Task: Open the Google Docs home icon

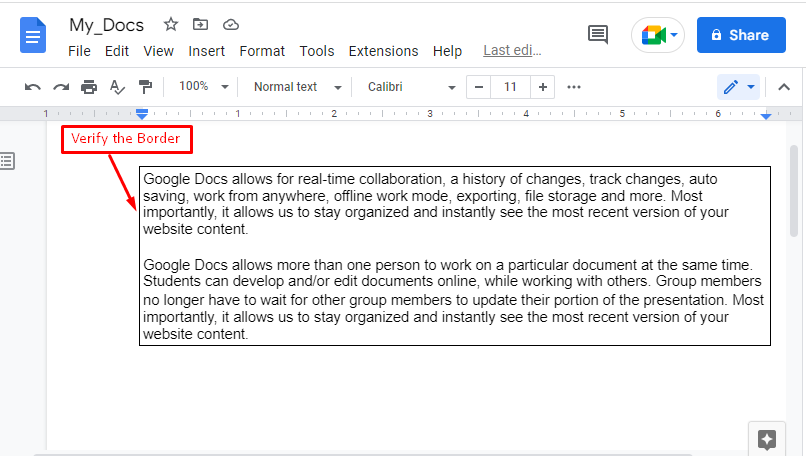Action: (33, 35)
